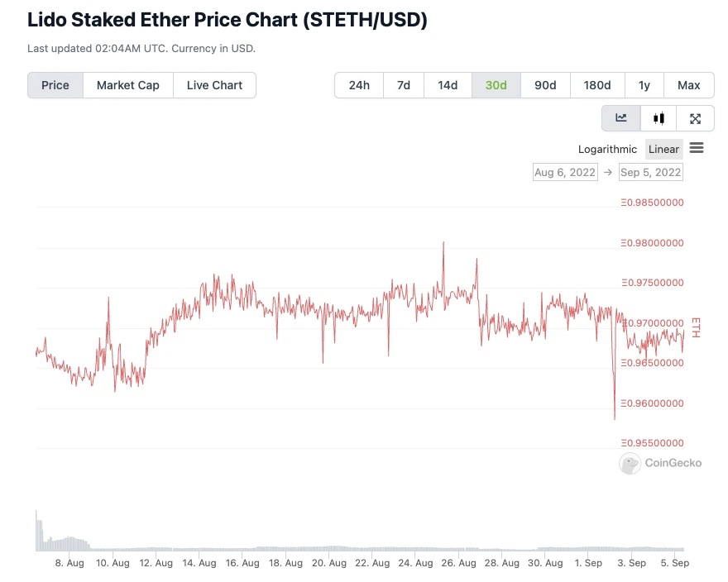Select Linear scale option
728x582 pixels.
(x=663, y=149)
